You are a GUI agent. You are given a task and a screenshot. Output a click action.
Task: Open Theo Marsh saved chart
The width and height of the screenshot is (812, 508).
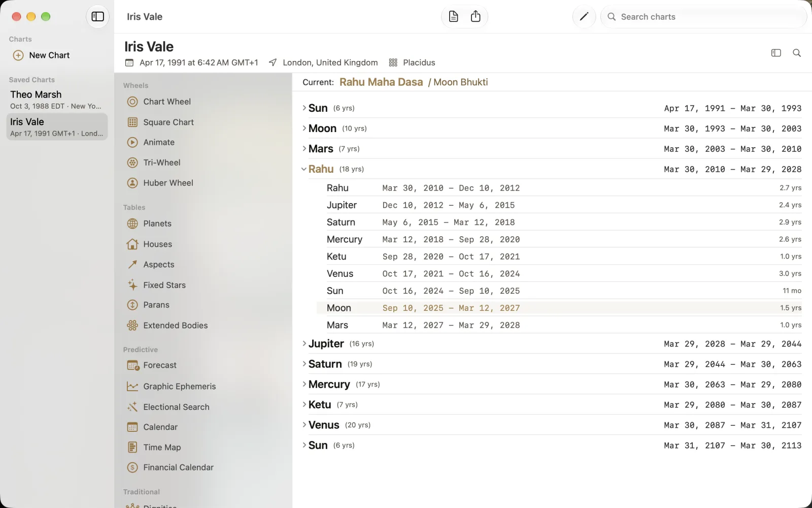[57, 100]
